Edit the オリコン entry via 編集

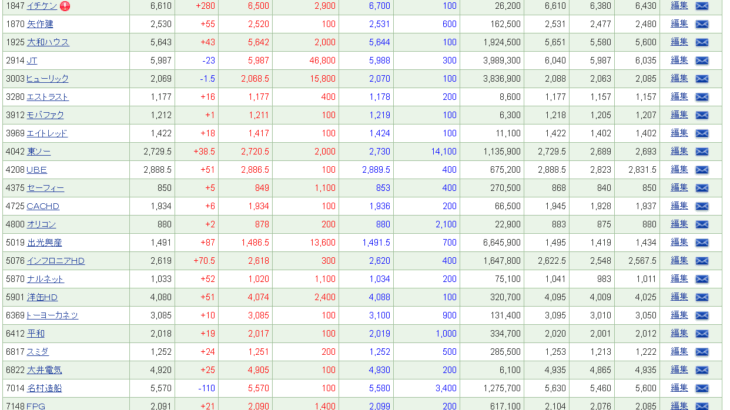679,224
